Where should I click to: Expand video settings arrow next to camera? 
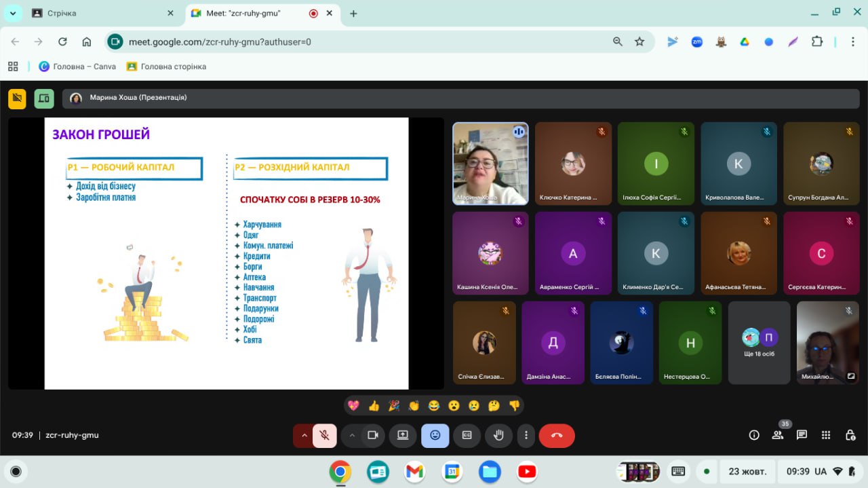pos(351,436)
